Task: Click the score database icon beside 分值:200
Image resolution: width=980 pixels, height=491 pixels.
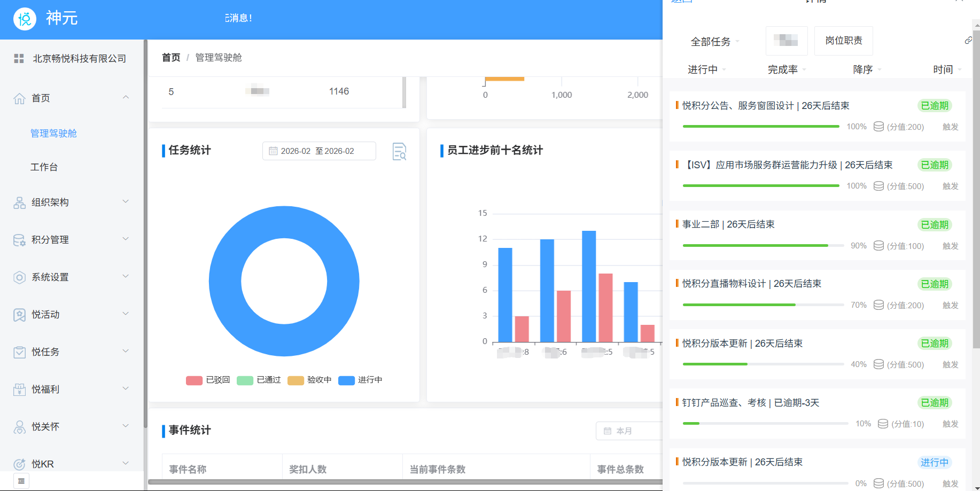Action: coord(878,127)
